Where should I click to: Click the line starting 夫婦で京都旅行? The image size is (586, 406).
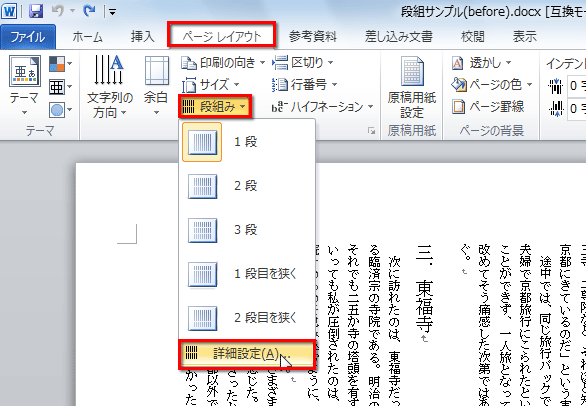(525, 325)
